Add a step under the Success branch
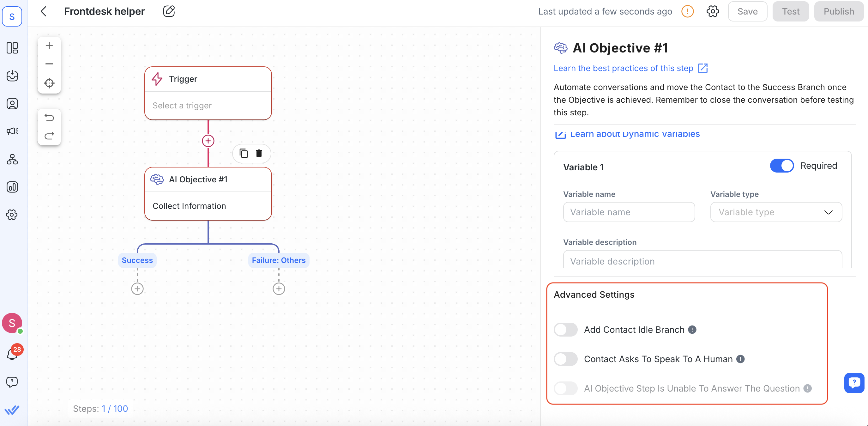This screenshot has height=426, width=868. pos(137,289)
